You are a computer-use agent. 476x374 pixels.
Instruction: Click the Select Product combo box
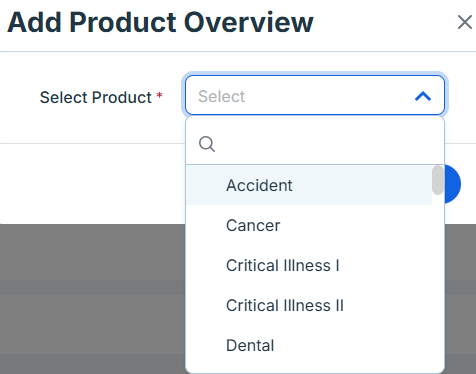point(315,95)
